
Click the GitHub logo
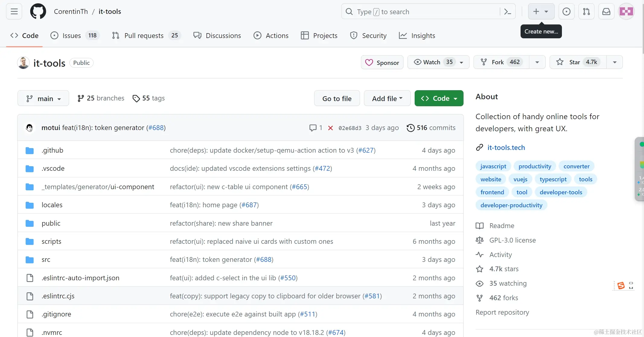38,11
